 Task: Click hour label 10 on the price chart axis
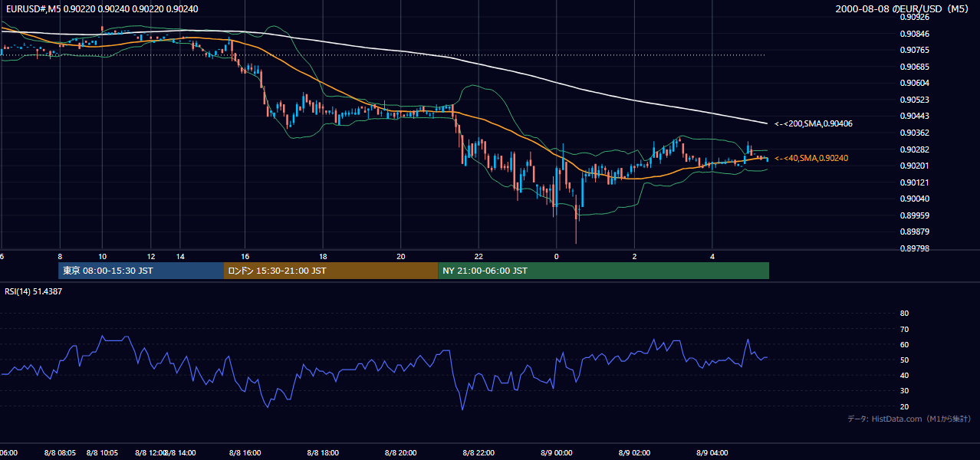(102, 256)
